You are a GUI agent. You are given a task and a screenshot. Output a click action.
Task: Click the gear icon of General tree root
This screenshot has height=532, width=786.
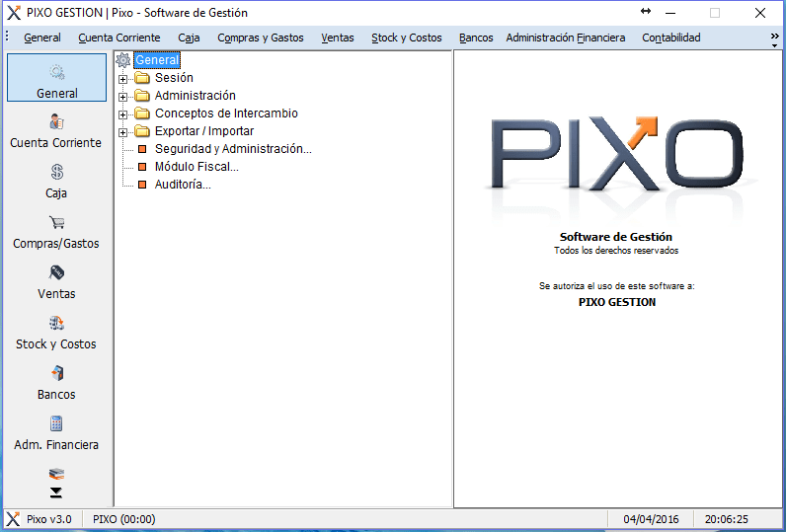click(x=122, y=60)
